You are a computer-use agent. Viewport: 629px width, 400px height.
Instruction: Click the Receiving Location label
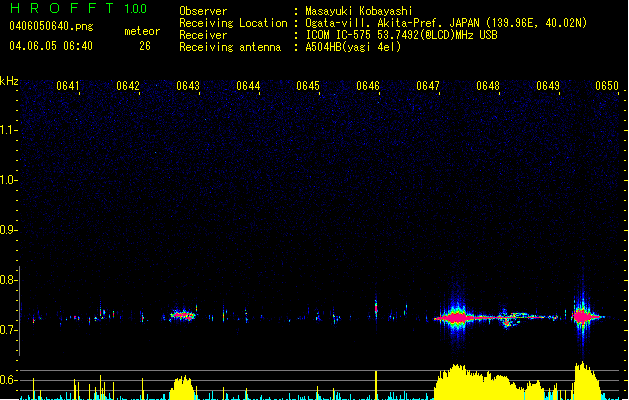(x=233, y=23)
